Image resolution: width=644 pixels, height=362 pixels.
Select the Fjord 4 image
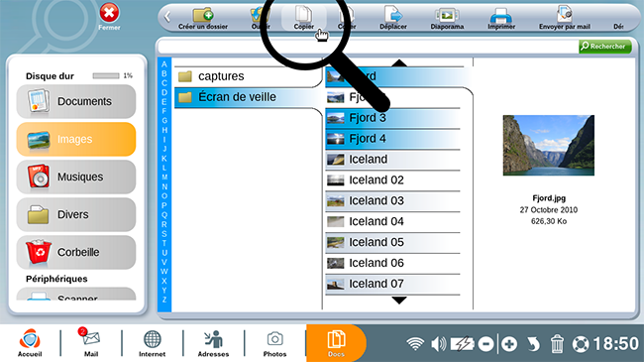pyautogui.click(x=392, y=139)
